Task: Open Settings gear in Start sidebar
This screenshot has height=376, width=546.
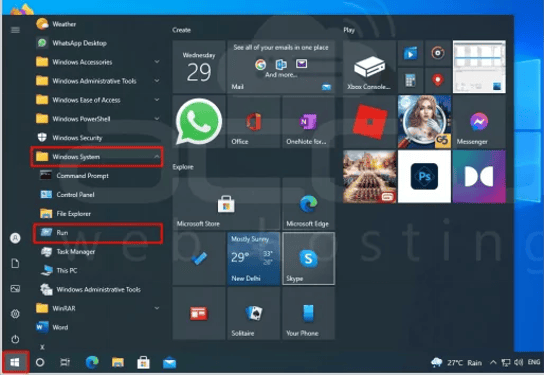Action: tap(15, 314)
